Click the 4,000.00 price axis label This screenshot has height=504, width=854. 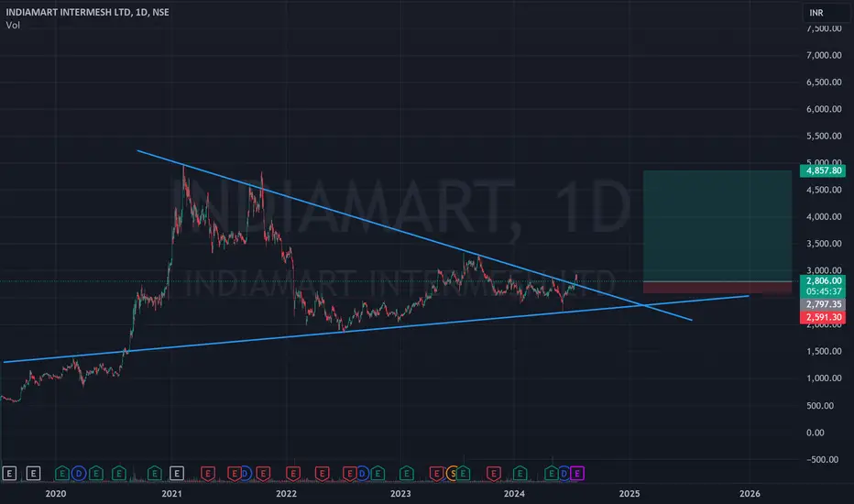(824, 217)
